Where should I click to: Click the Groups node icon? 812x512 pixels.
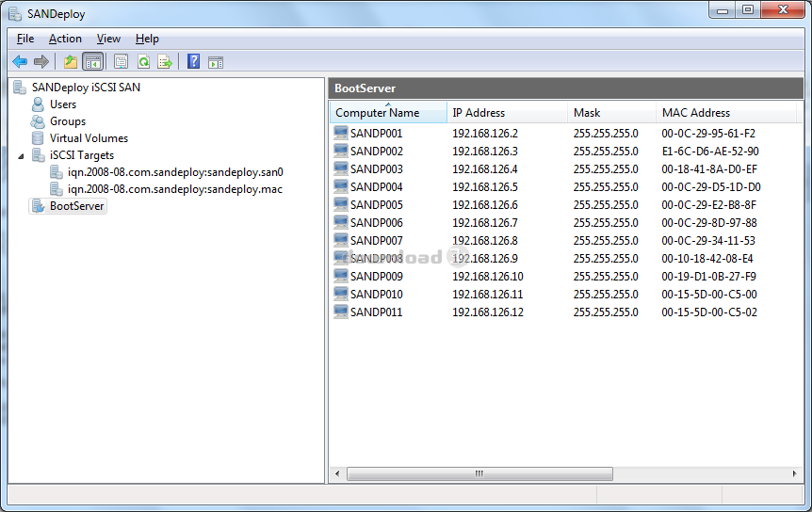(x=38, y=121)
